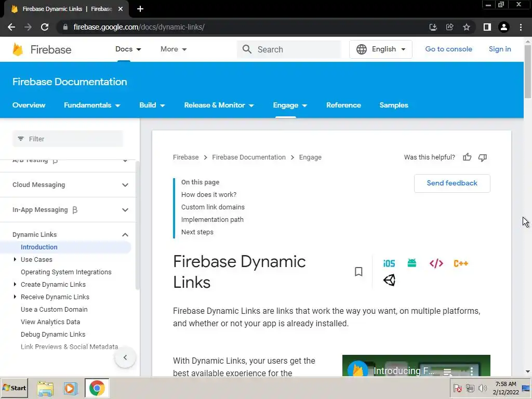Toggle the browser side panel icon

click(x=487, y=27)
